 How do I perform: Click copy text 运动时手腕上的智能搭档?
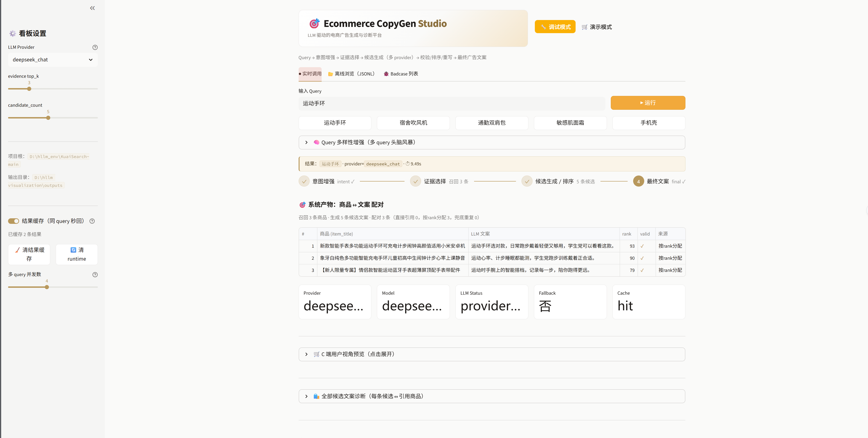(544, 270)
